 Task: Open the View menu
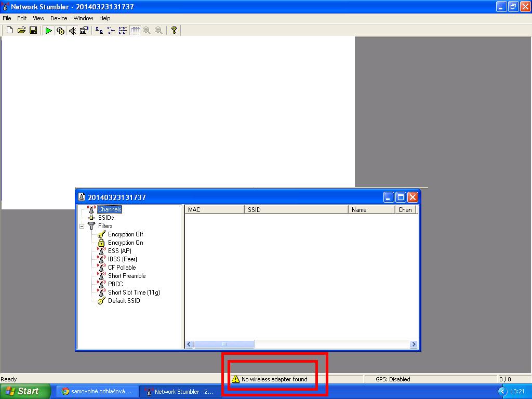(38, 18)
